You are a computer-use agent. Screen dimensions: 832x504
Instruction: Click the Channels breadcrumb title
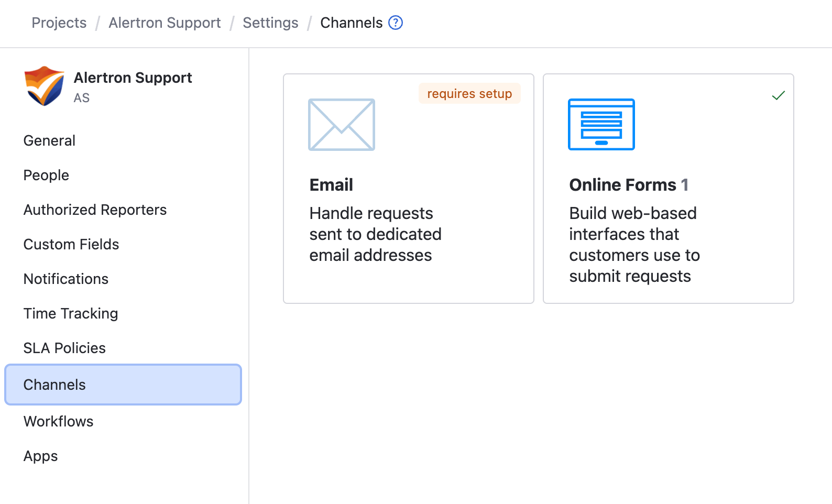[x=352, y=23]
